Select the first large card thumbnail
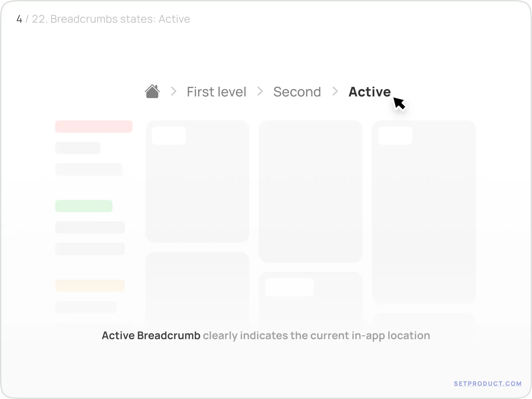 click(197, 181)
